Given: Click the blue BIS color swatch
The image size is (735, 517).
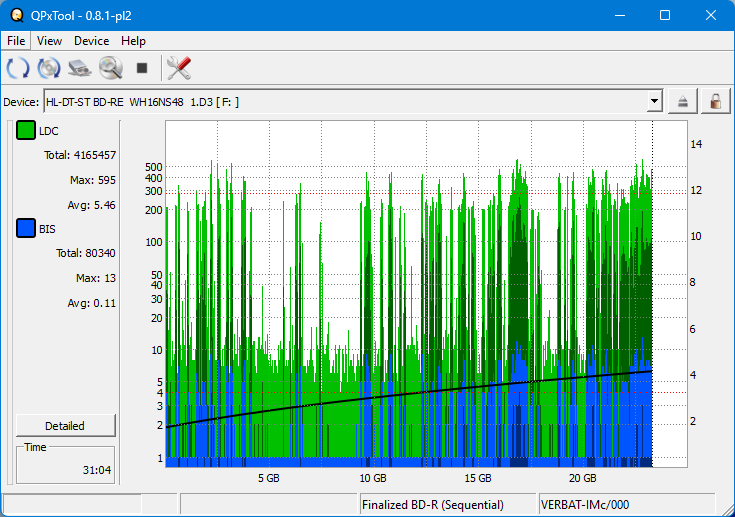Looking at the screenshot, I should tap(26, 228).
